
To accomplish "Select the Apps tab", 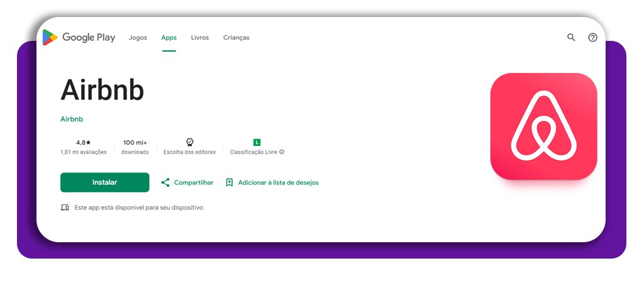I will [x=169, y=37].
